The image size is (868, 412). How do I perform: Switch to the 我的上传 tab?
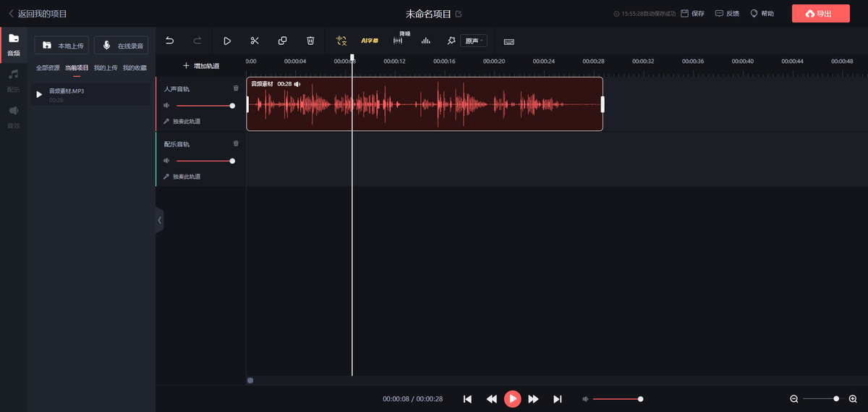click(x=106, y=68)
